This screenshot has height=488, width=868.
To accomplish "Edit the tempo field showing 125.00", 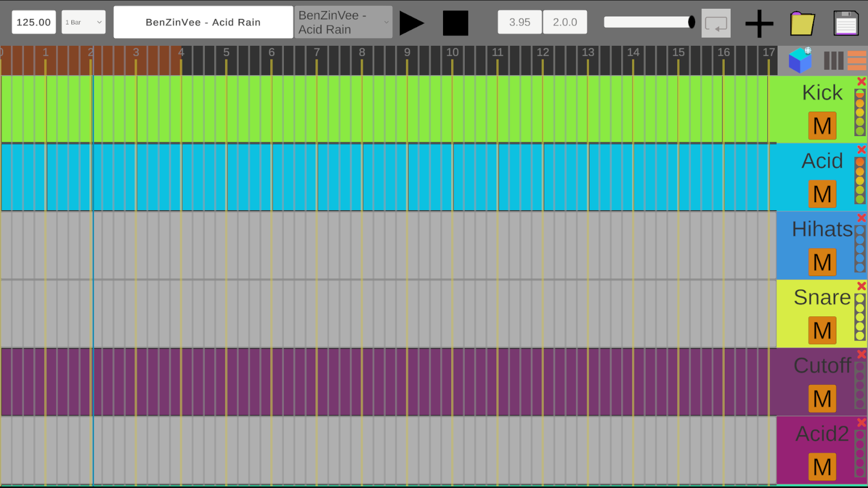I will coord(34,22).
